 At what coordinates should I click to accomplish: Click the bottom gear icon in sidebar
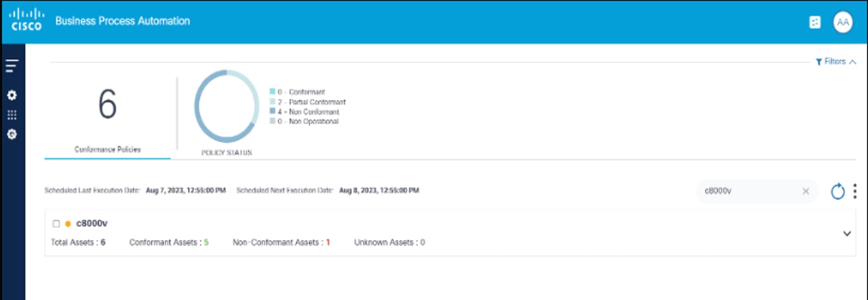click(12, 134)
